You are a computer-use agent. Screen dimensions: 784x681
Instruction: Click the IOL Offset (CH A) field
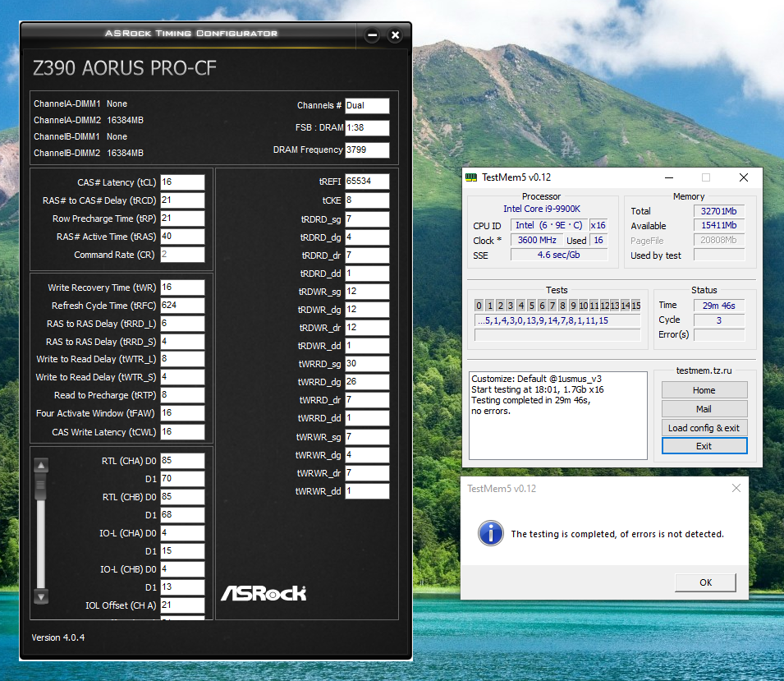click(182, 605)
